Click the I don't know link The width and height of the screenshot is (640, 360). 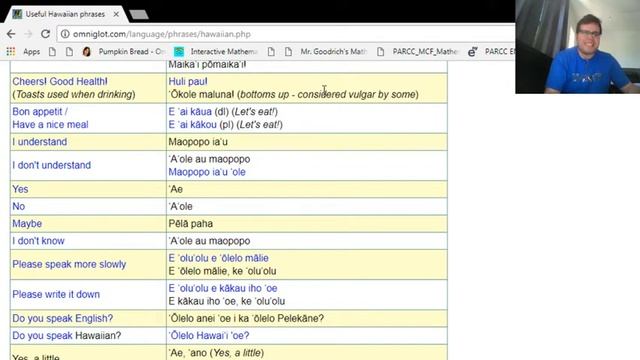(x=38, y=240)
